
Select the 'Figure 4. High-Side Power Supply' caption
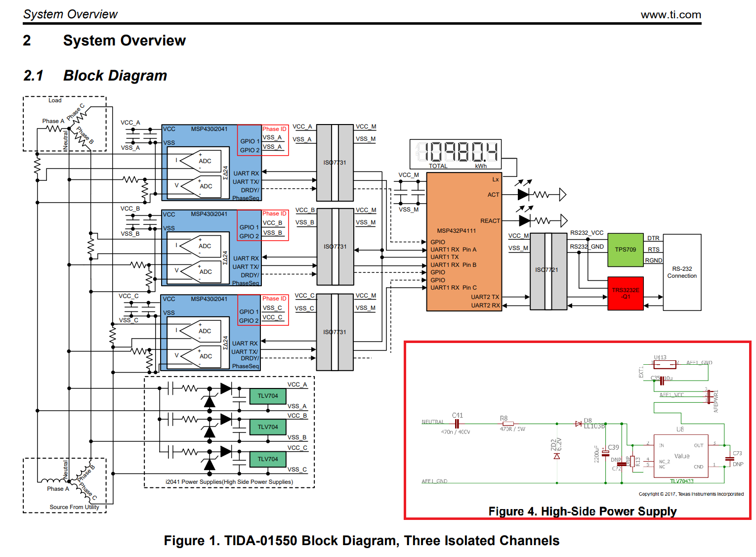pos(583,511)
